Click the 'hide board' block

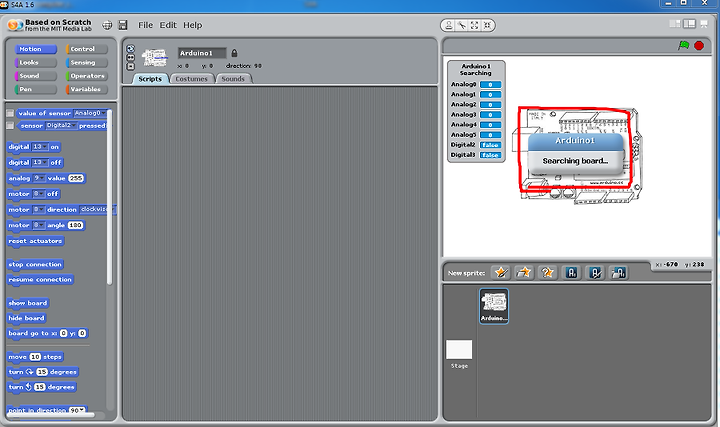coord(27,318)
